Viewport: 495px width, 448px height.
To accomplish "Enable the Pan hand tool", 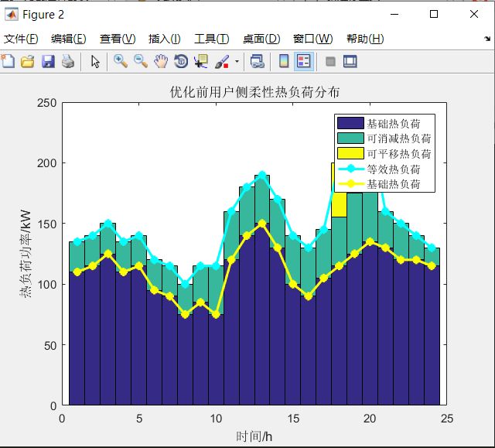I will pos(161,61).
